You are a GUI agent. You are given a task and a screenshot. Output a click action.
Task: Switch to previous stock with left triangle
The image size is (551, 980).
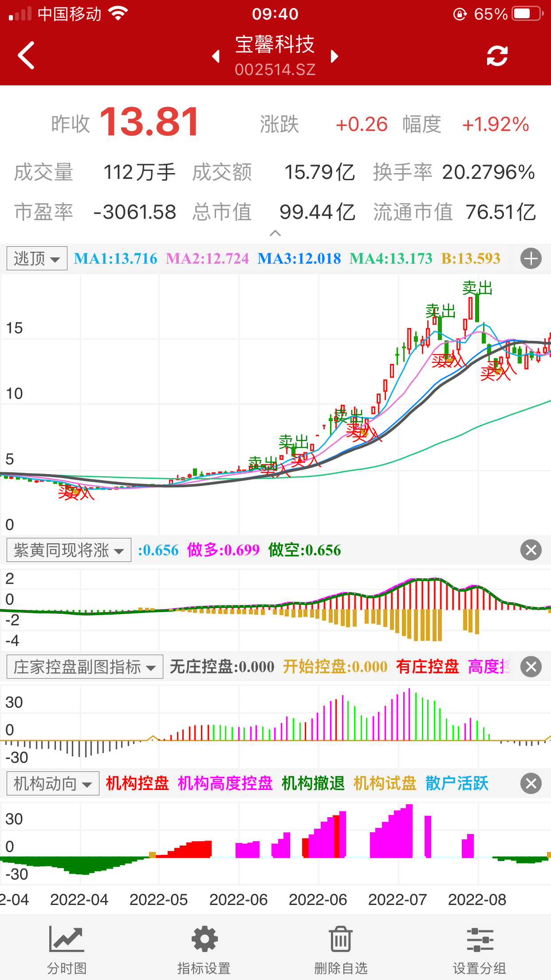click(x=216, y=56)
